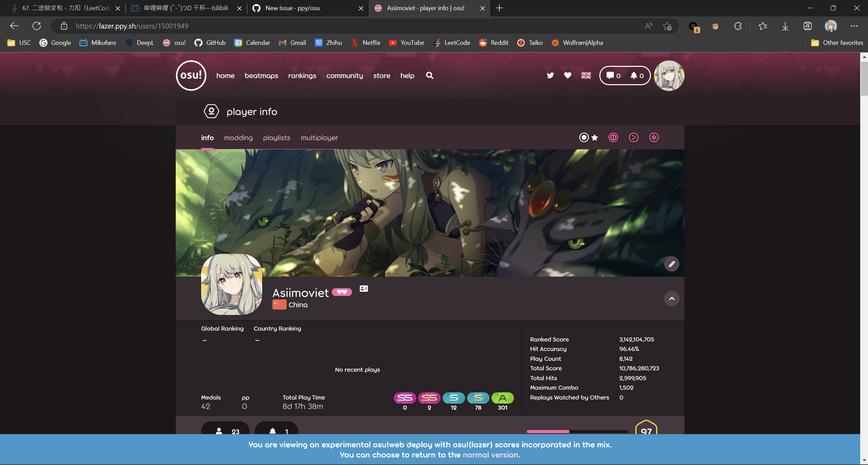Switch to the modding tab
This screenshot has height=465, width=868.
coord(238,138)
